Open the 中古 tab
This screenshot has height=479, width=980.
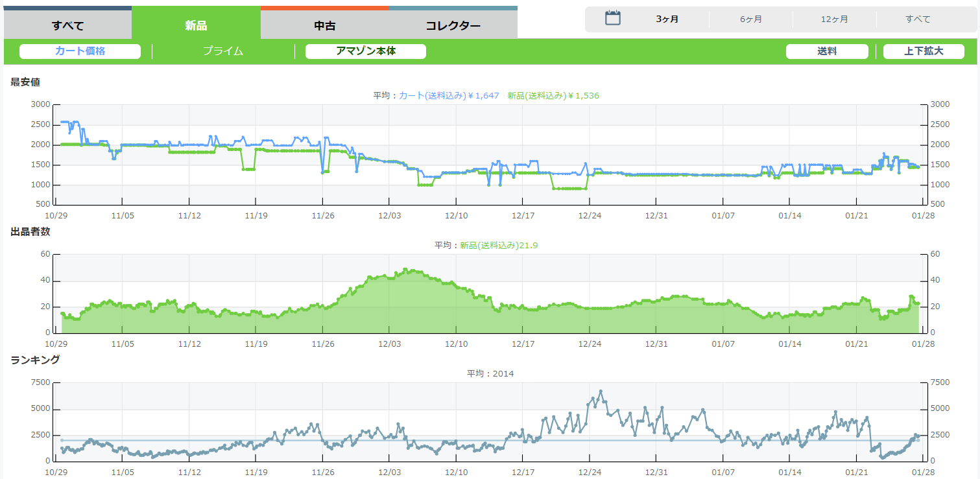coord(324,26)
